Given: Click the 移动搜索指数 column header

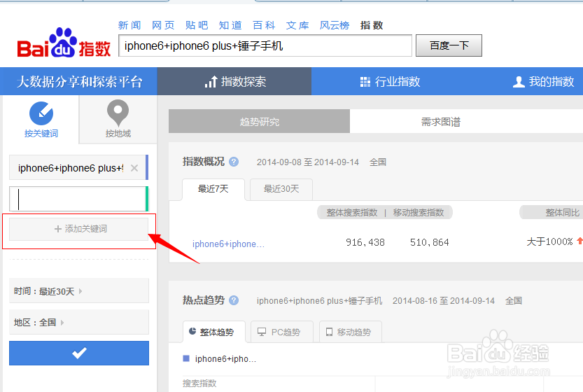Looking at the screenshot, I should pos(419,213).
